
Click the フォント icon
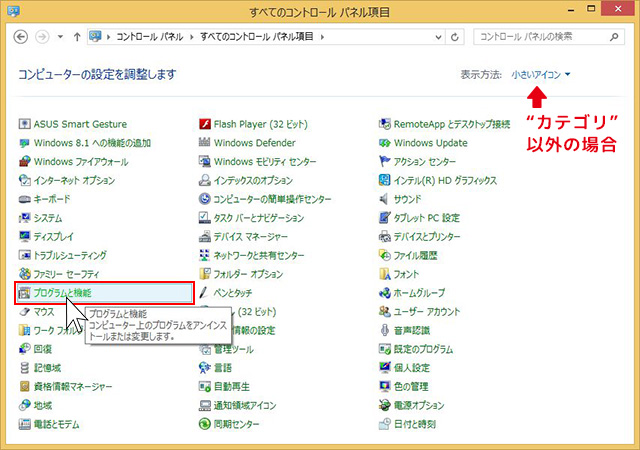click(384, 274)
